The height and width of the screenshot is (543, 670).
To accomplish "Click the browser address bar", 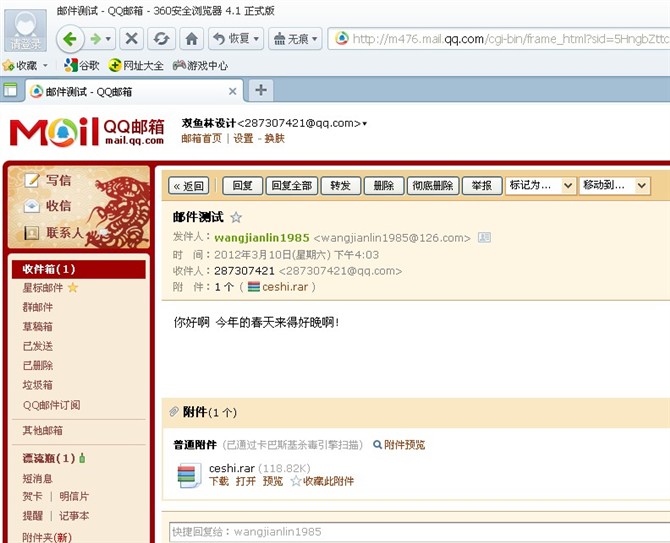I will pos(499,39).
